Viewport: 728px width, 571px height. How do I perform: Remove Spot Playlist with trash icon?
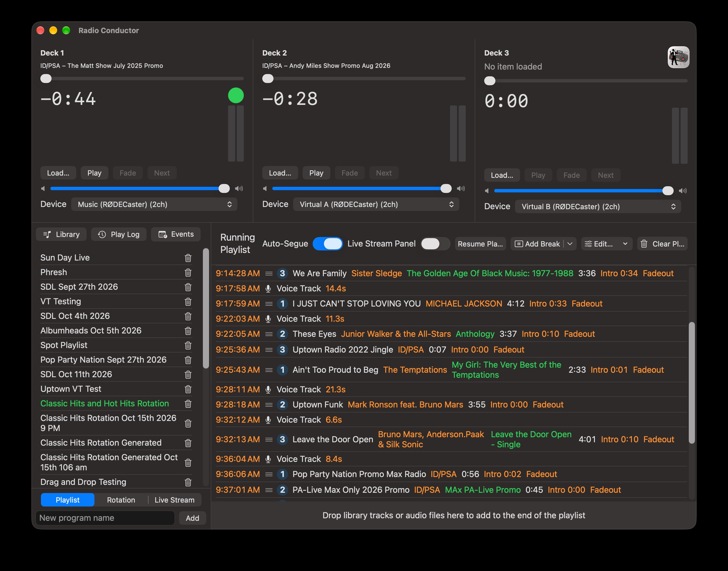tap(188, 345)
